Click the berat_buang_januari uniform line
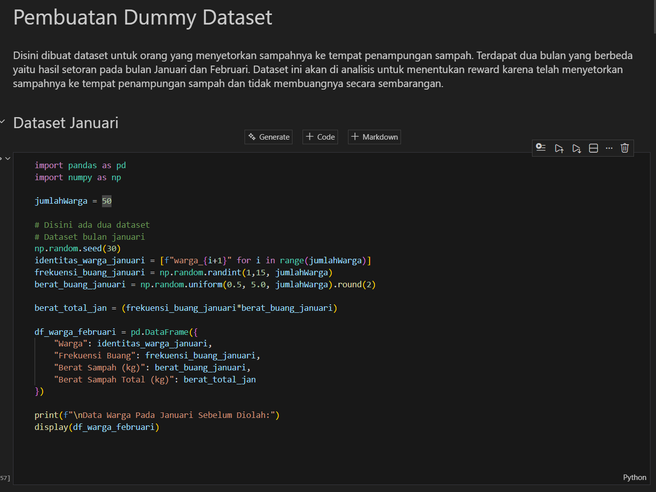 coord(205,284)
